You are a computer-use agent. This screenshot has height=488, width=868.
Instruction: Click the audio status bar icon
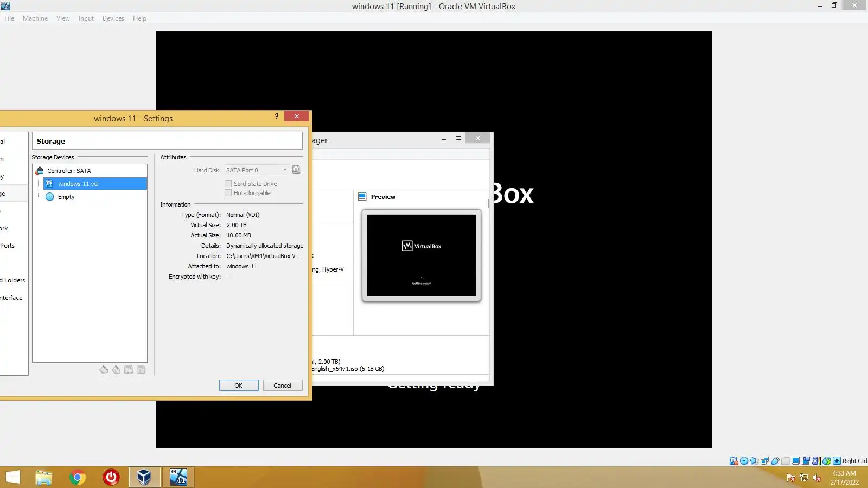pyautogui.click(x=755, y=461)
